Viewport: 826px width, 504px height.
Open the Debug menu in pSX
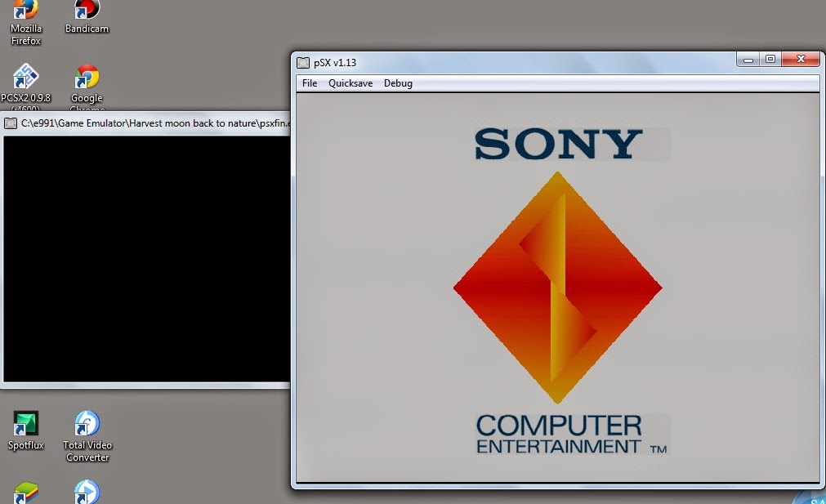tap(398, 83)
